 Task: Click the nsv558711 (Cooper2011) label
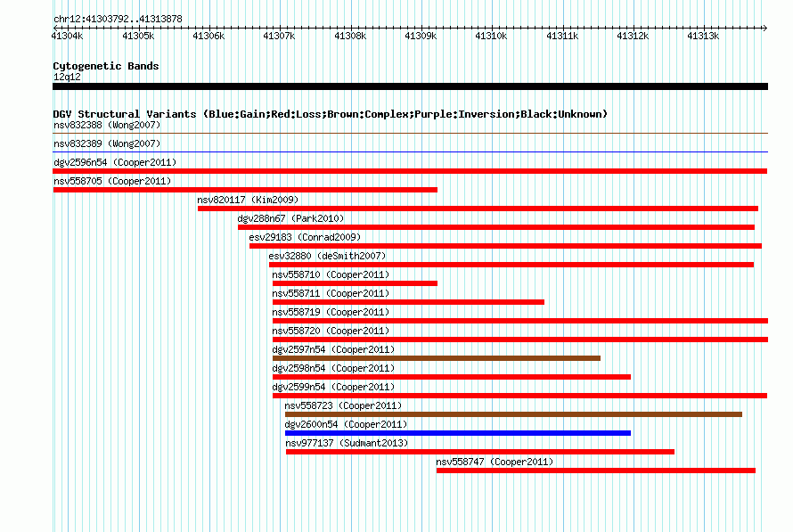[331, 293]
